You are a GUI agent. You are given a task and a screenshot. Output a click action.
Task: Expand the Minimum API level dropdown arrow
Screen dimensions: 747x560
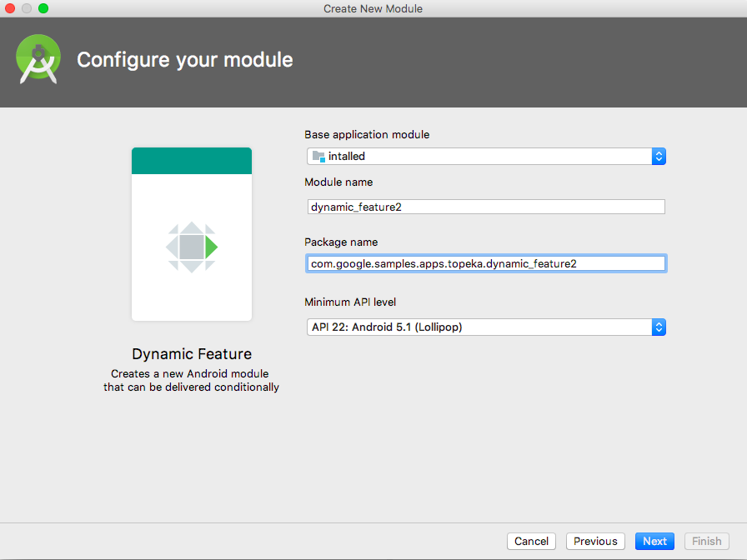pos(658,327)
